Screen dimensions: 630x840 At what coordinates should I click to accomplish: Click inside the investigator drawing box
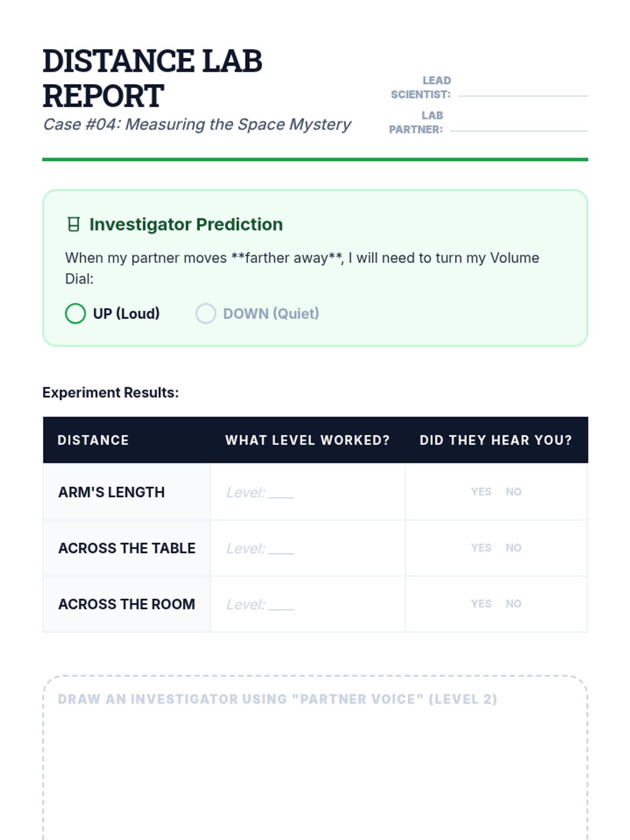(315, 772)
